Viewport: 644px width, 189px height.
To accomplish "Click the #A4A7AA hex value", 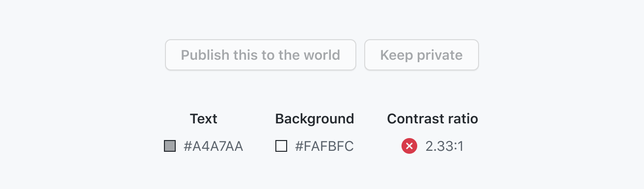I will pos(214,146).
